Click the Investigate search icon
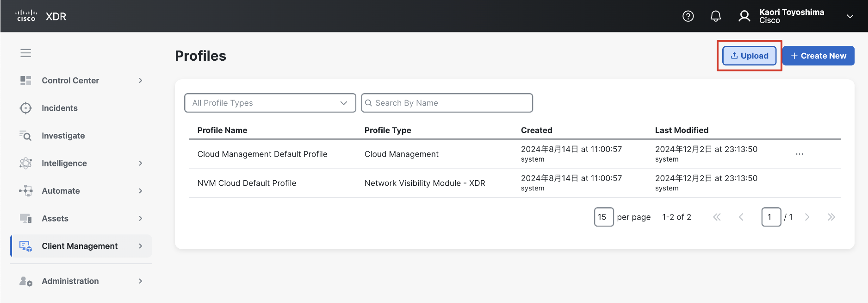This screenshot has width=868, height=303. 26,136
